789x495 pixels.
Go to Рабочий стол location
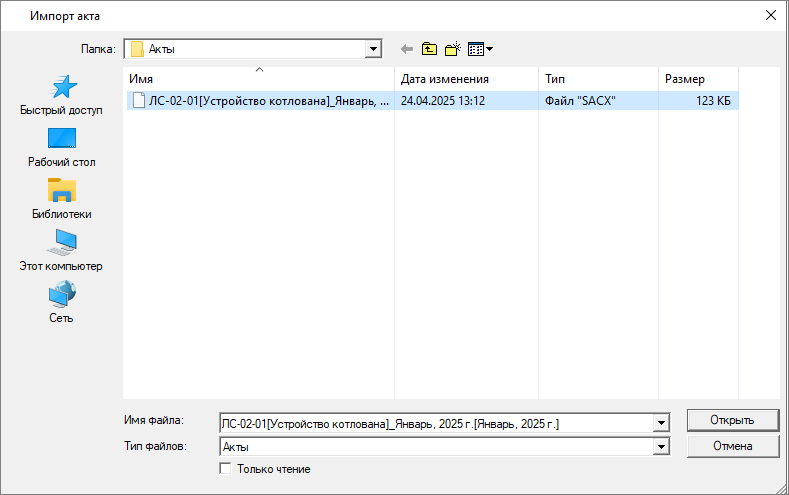(x=61, y=148)
